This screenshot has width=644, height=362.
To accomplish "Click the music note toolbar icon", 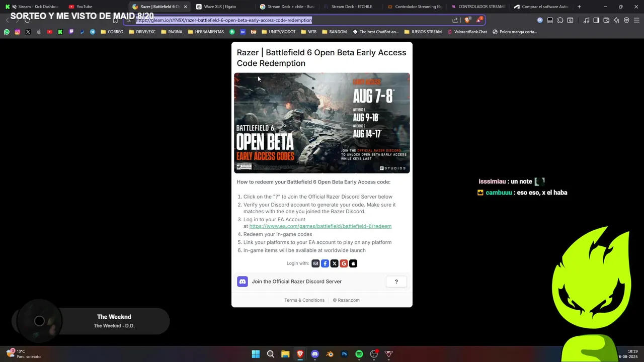I will click(x=586, y=20).
